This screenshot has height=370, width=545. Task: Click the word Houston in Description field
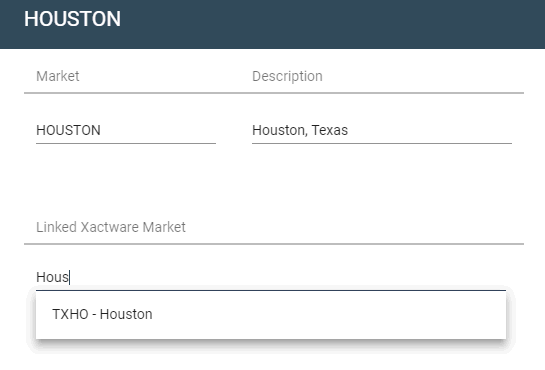(280, 130)
